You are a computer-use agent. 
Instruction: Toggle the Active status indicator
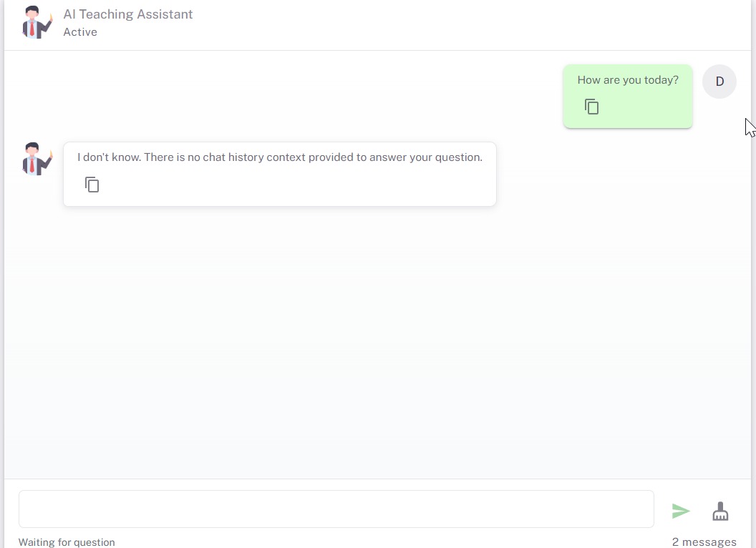[80, 31]
